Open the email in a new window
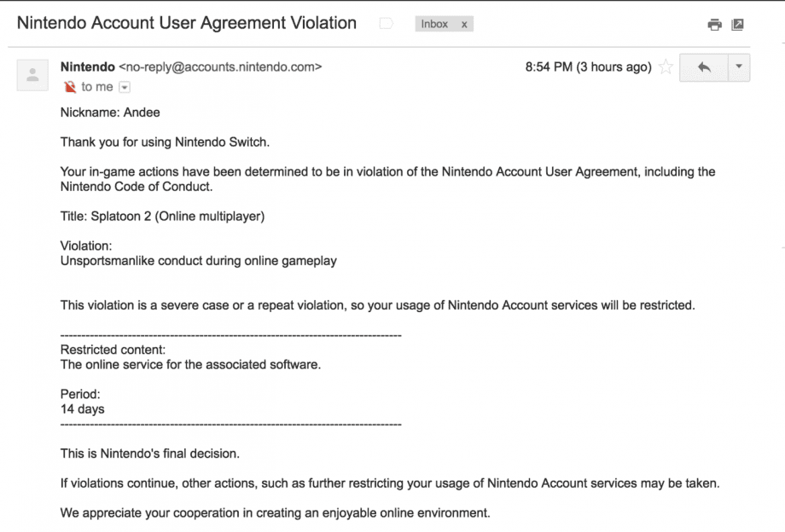785x532 pixels. coord(738,25)
